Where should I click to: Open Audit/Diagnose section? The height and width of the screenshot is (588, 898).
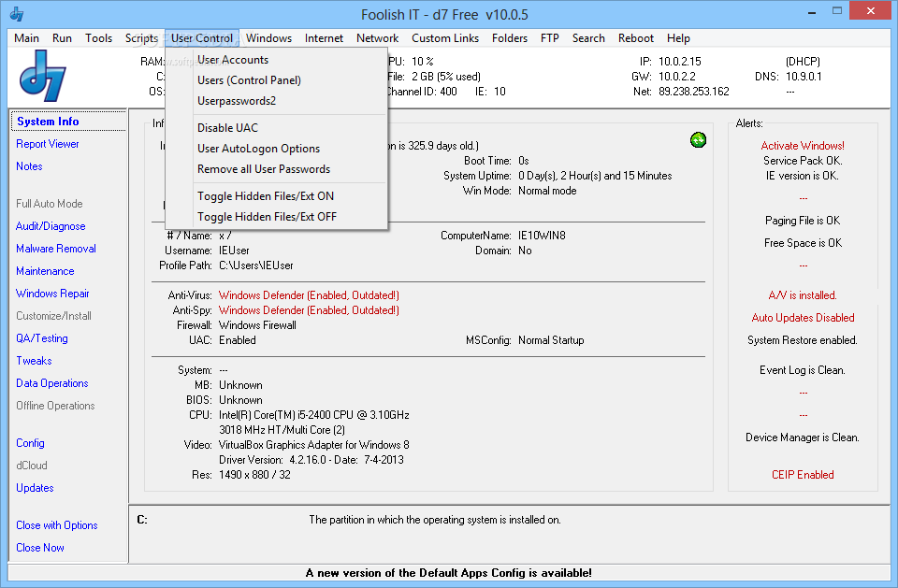pyautogui.click(x=51, y=226)
